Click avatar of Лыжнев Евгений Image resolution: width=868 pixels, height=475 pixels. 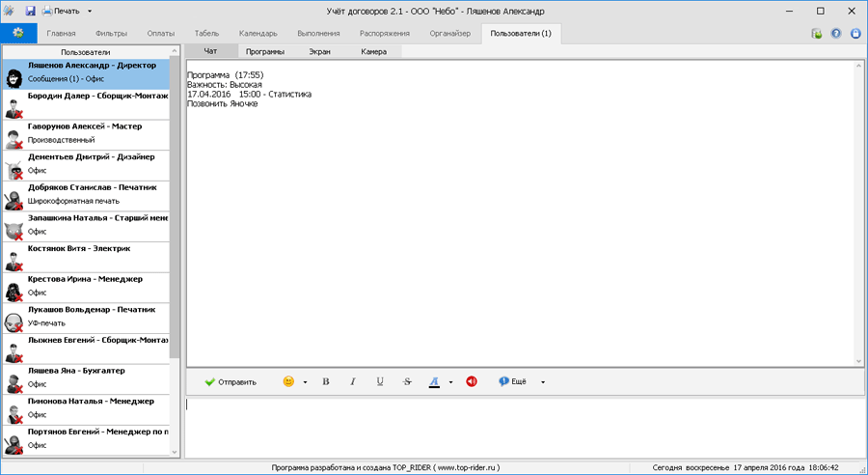point(14,352)
